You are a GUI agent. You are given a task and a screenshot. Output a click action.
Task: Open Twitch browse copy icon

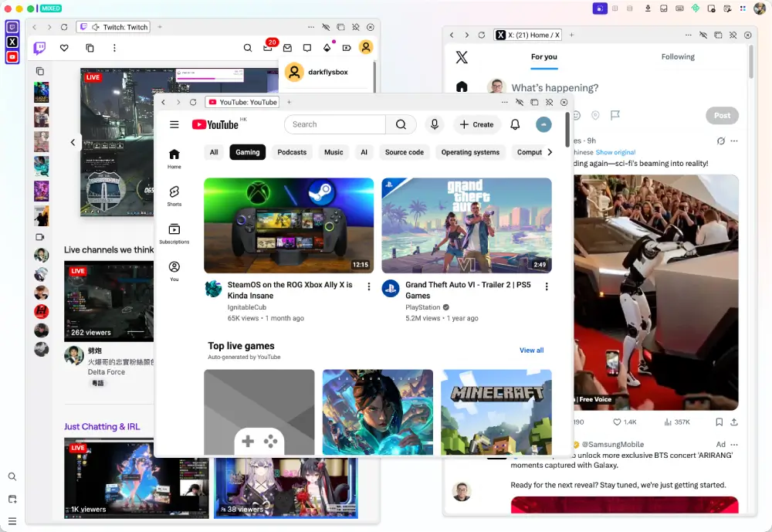[90, 48]
